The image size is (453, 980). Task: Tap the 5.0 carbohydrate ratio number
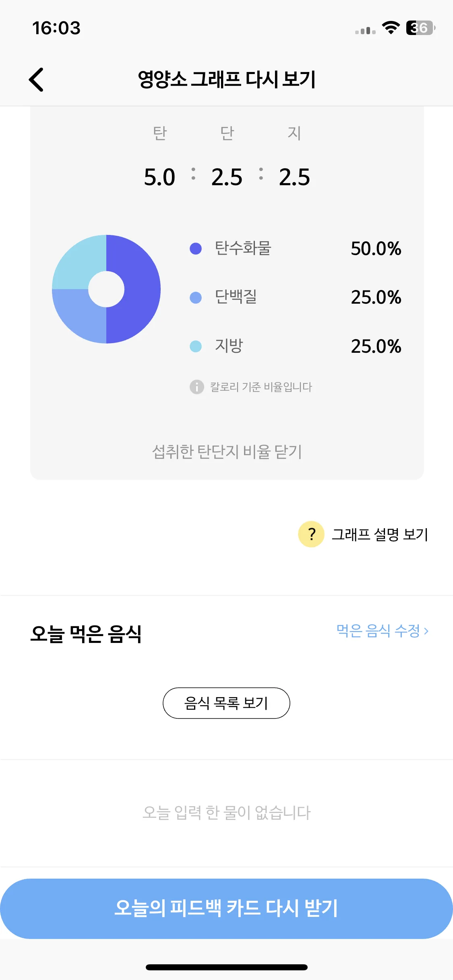(x=159, y=177)
